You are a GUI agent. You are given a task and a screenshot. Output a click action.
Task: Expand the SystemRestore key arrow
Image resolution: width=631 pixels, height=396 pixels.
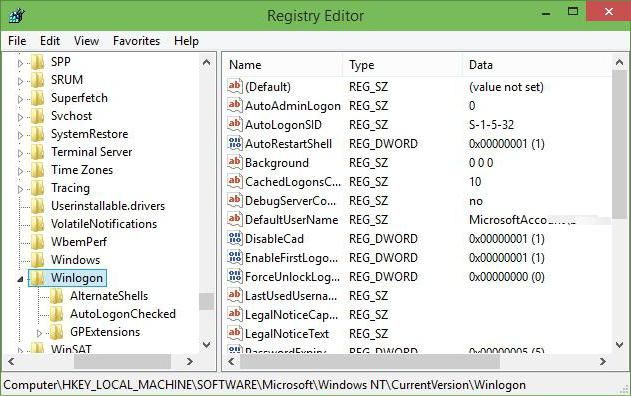(20, 135)
